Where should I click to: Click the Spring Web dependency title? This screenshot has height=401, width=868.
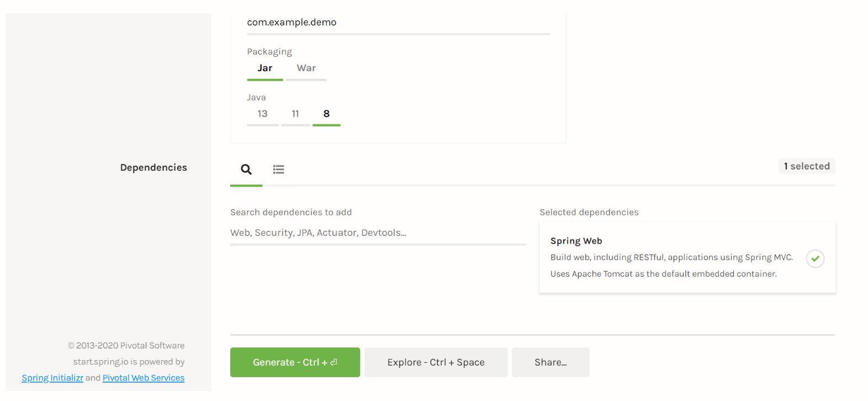[x=576, y=241]
